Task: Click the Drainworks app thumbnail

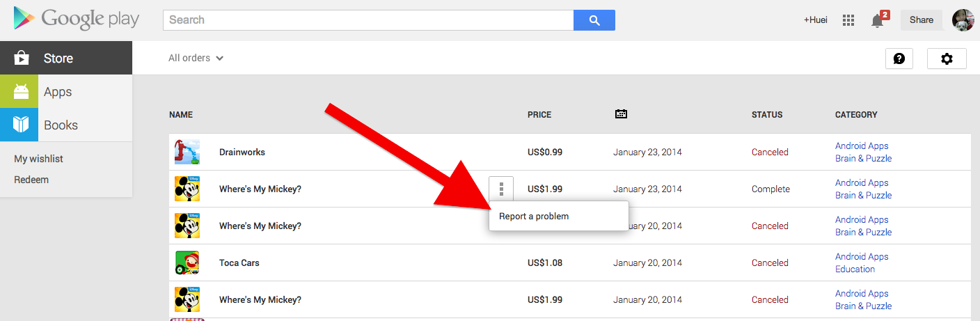Action: [187, 152]
